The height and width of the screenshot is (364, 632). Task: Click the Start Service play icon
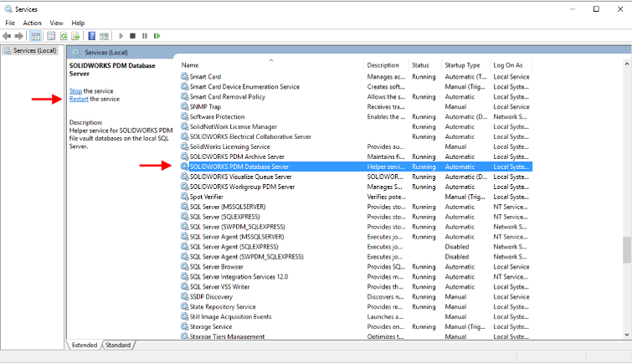pyautogui.click(x=121, y=36)
